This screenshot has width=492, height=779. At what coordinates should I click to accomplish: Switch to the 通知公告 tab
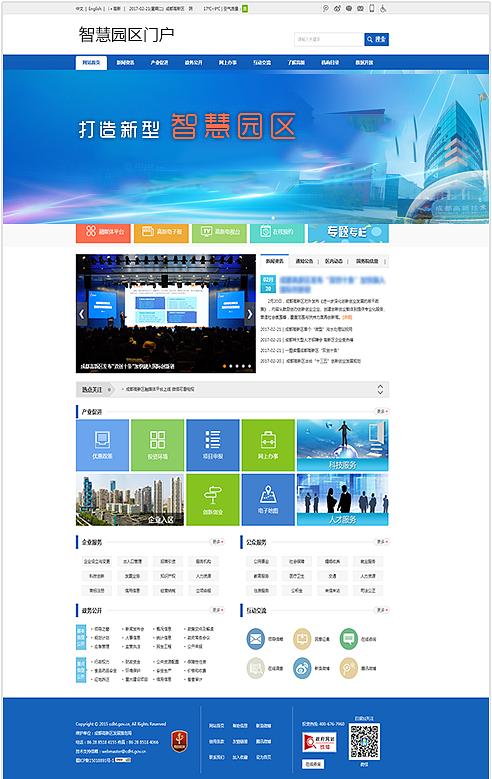point(304,261)
